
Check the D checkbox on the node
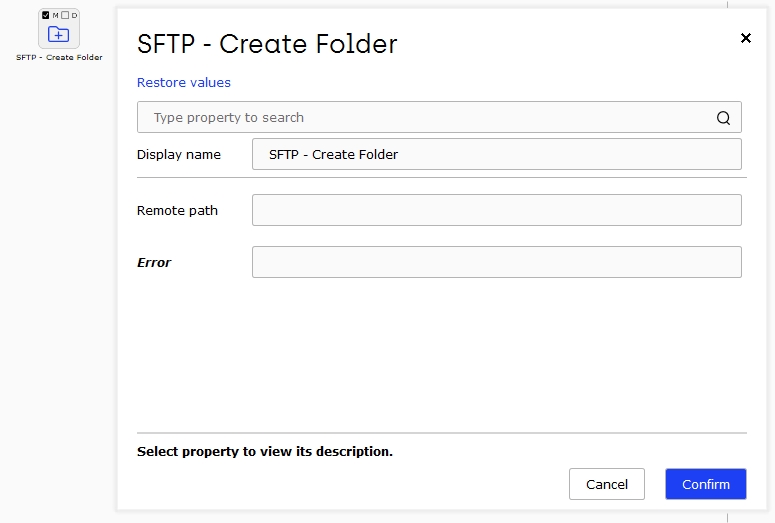(65, 15)
